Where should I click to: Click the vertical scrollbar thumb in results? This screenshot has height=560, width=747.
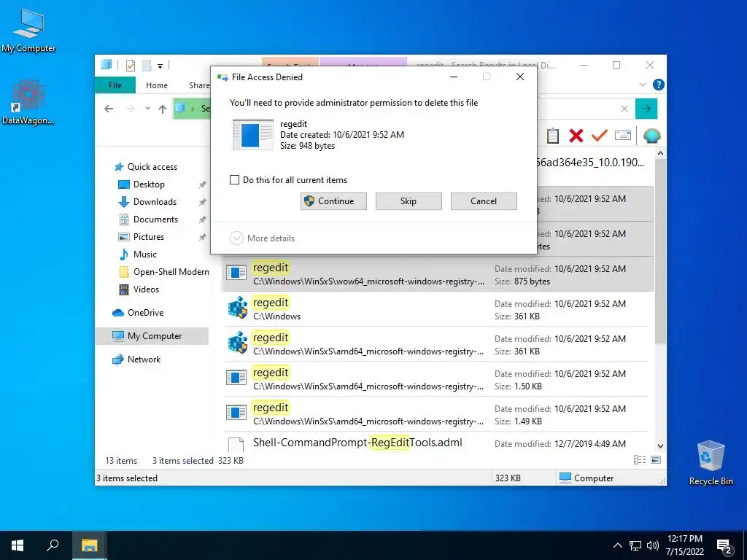660,252
